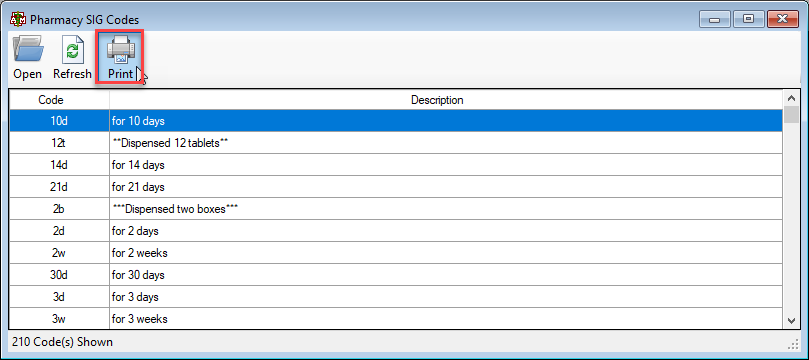Select the 12t code cell
The width and height of the screenshot is (809, 360).
(x=59, y=143)
